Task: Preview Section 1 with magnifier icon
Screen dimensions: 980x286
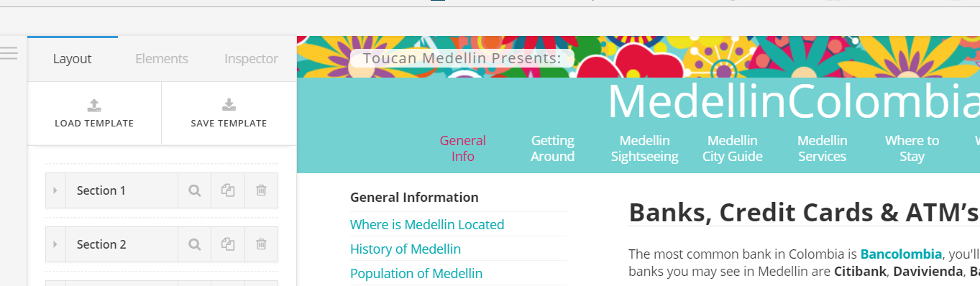Action: [194, 190]
